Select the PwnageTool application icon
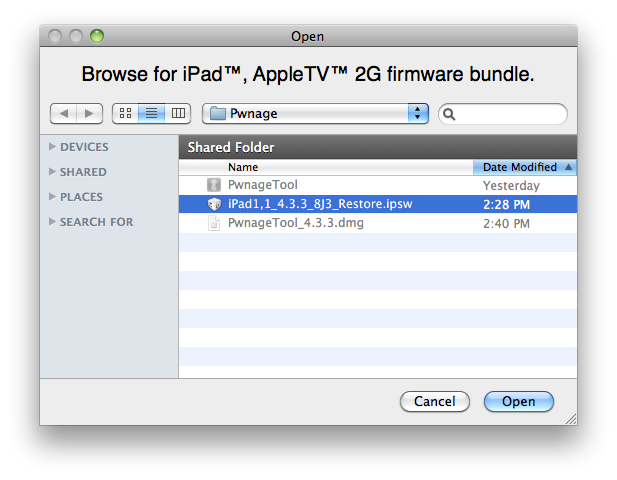Screen dimensions: 617x480 click(x=213, y=185)
